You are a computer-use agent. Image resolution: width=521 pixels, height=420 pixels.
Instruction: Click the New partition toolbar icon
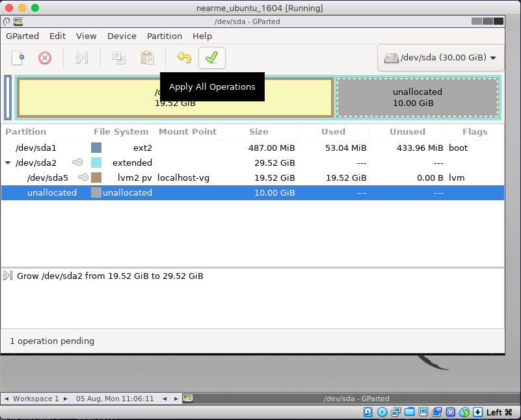pyautogui.click(x=18, y=58)
